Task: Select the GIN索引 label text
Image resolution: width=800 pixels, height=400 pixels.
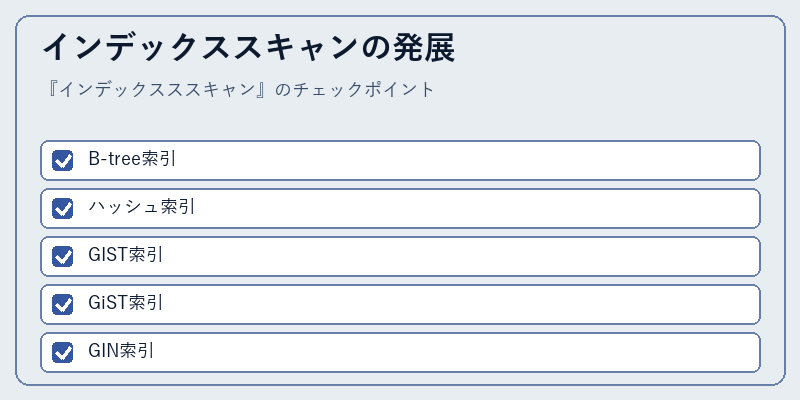Action: tap(121, 351)
